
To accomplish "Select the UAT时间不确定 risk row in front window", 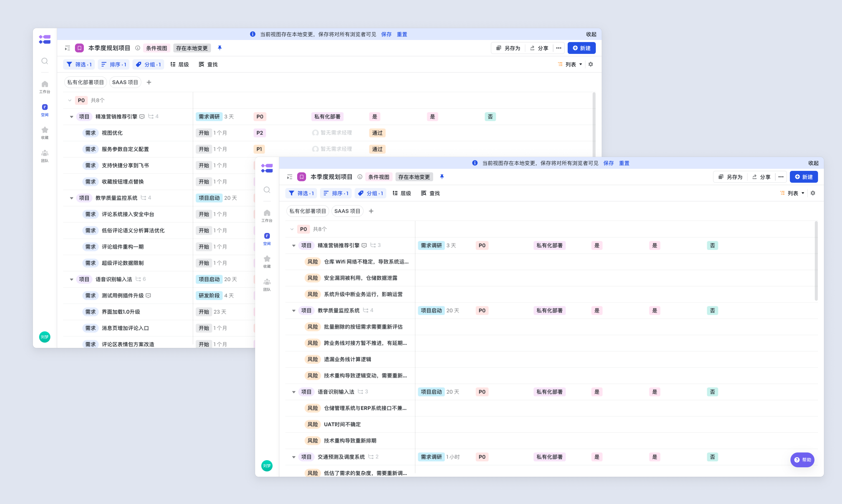I will (x=551, y=424).
